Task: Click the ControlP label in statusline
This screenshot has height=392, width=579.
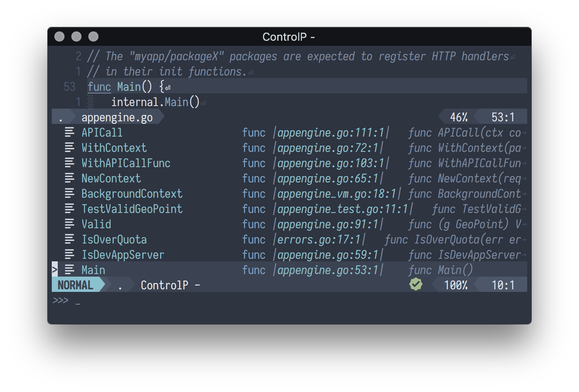Action: click(170, 285)
